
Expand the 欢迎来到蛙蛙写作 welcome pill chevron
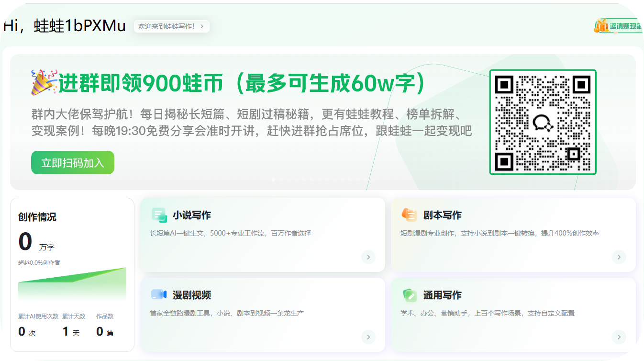(x=203, y=26)
